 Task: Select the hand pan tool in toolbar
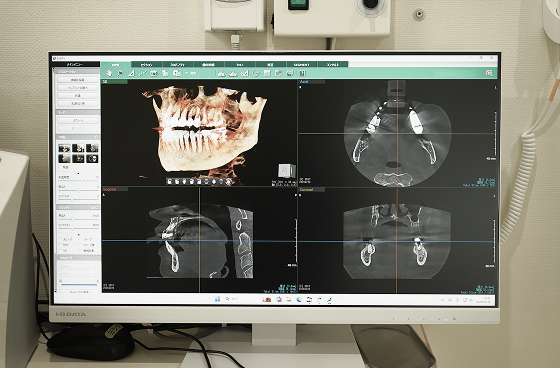[109, 73]
